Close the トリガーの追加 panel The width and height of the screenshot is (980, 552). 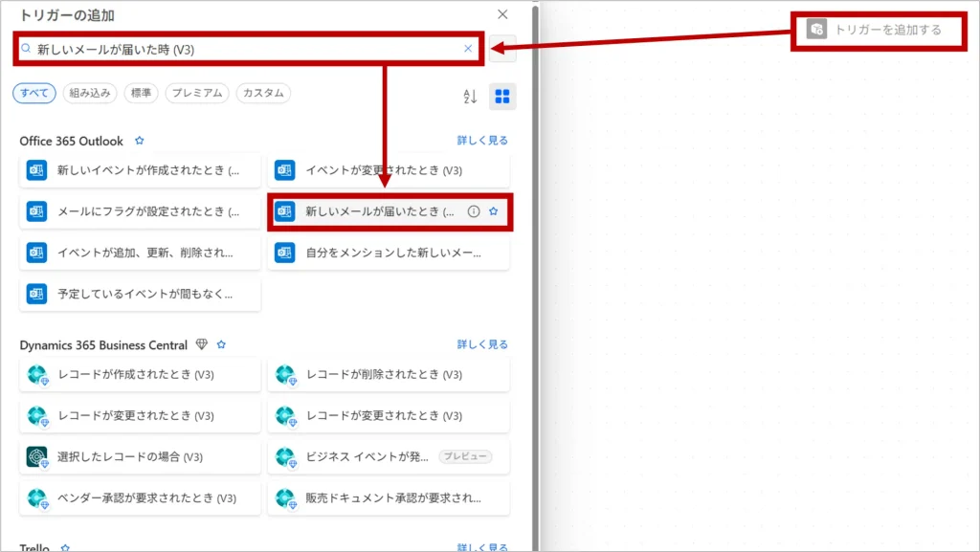[x=502, y=14]
